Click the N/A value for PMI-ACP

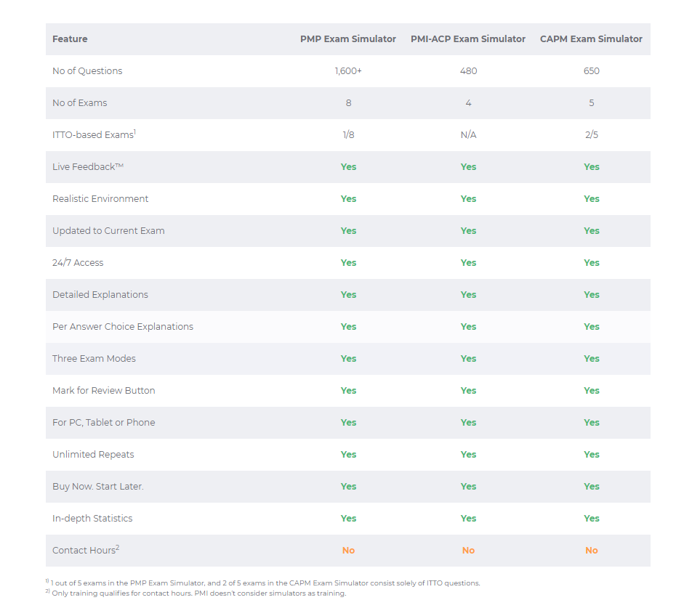[468, 134]
